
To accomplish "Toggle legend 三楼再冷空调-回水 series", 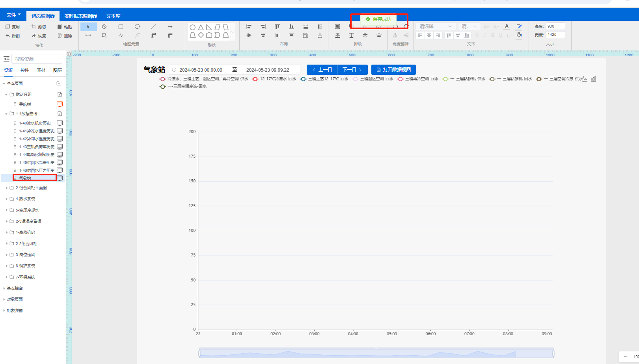I will pos(418,79).
